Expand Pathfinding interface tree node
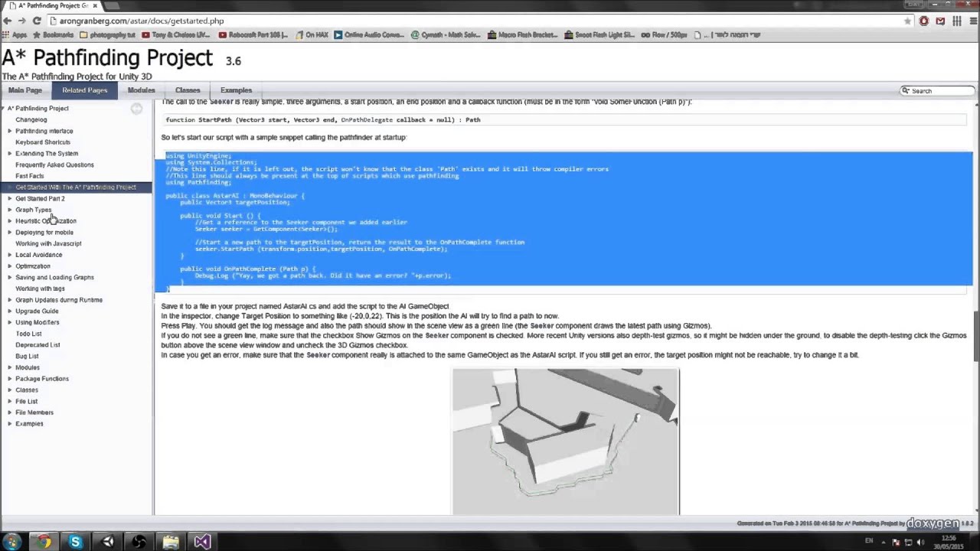Image resolution: width=980 pixels, height=551 pixels. pyautogui.click(x=10, y=131)
